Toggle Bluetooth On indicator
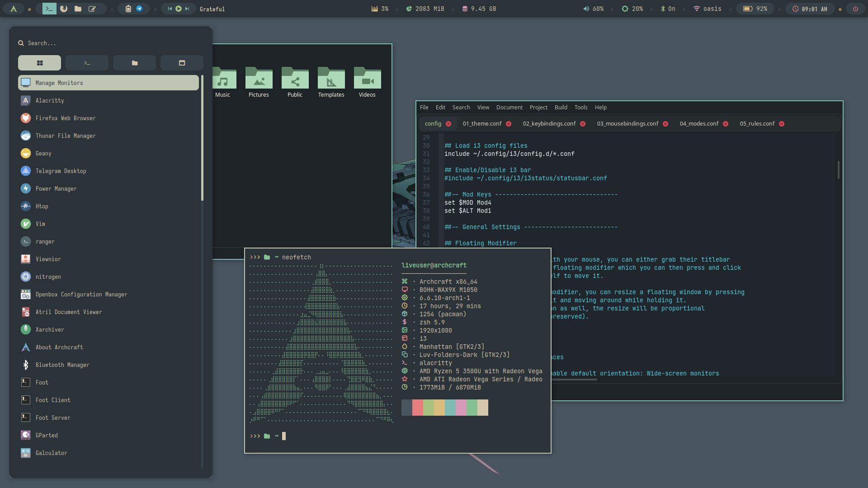868x488 pixels. (668, 9)
